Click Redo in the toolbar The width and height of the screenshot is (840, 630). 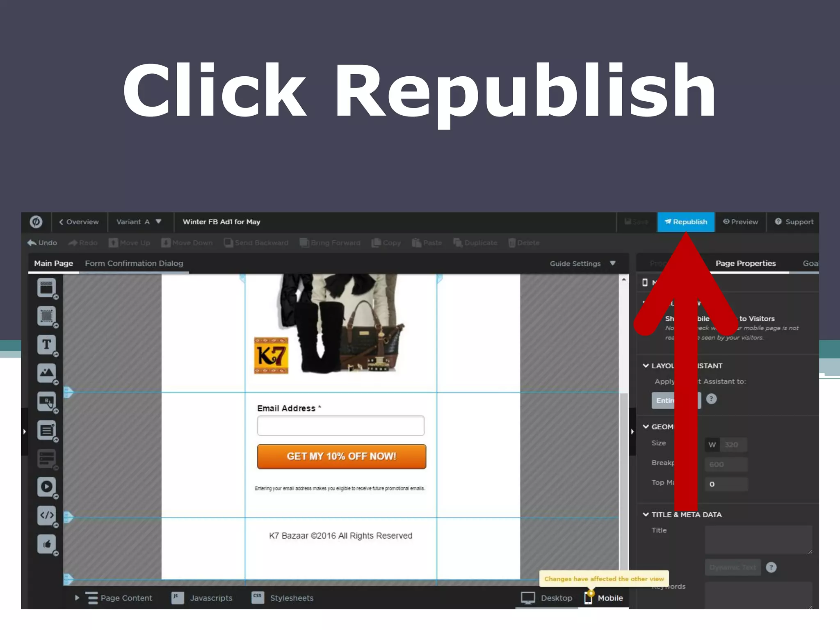coord(83,243)
